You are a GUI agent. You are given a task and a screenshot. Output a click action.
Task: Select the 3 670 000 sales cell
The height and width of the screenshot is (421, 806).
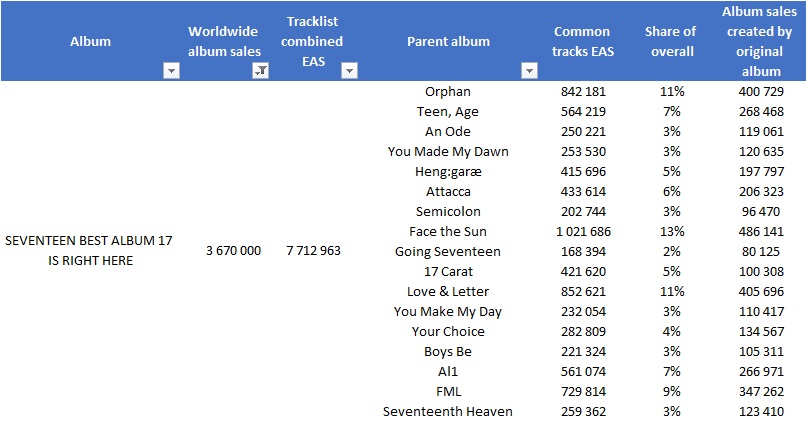pyautogui.click(x=233, y=251)
